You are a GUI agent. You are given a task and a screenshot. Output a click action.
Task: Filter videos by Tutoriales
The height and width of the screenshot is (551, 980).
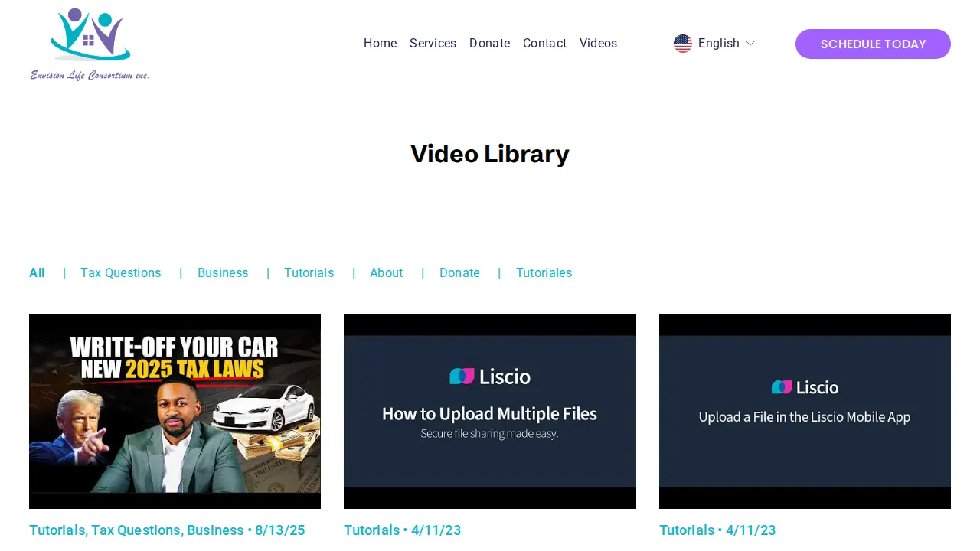pyautogui.click(x=544, y=273)
